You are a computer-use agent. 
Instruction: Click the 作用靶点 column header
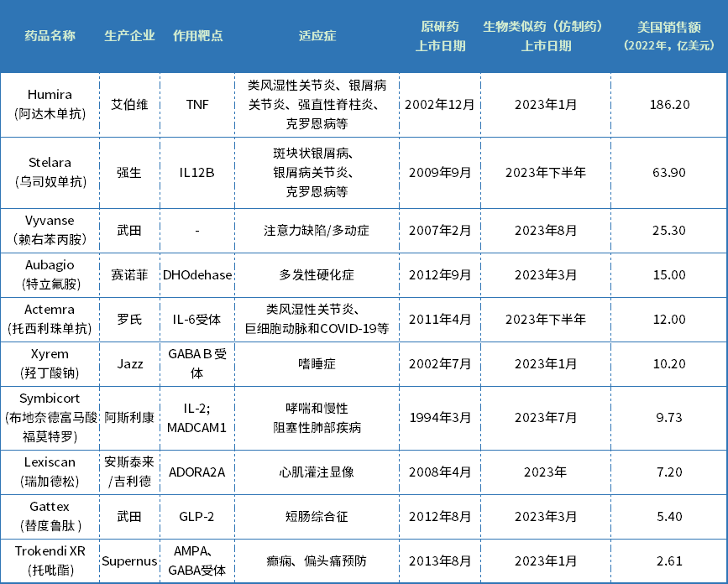pos(197,36)
